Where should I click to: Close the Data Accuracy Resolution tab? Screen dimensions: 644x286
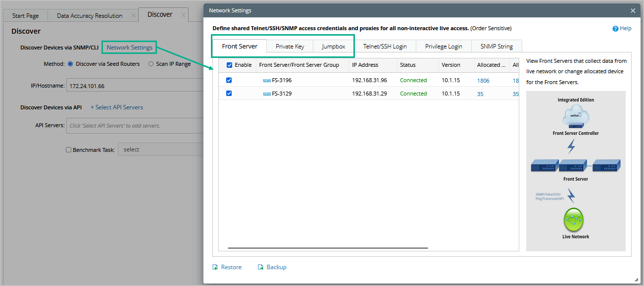coord(133,15)
